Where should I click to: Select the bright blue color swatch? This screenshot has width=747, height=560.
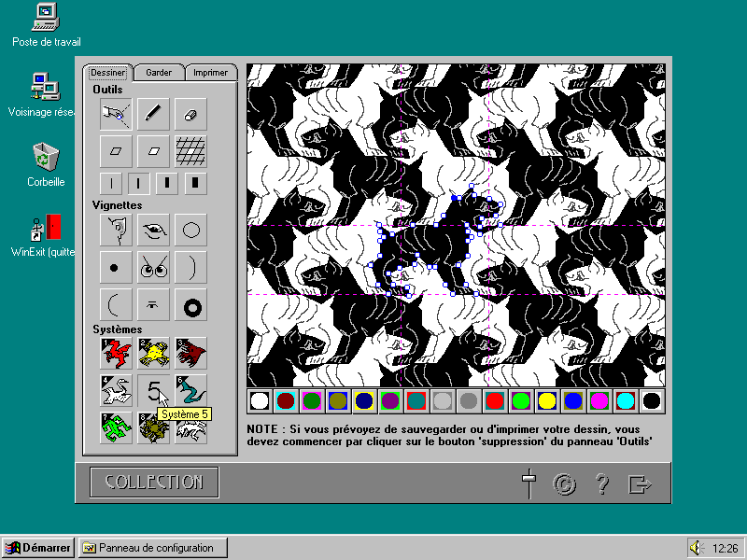pyautogui.click(x=573, y=401)
